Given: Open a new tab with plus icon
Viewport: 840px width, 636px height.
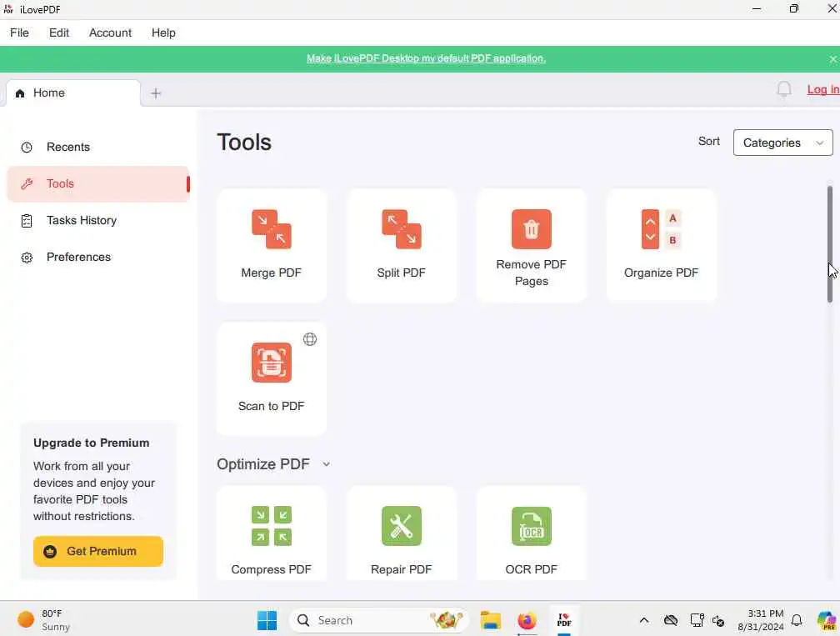Looking at the screenshot, I should click(156, 93).
